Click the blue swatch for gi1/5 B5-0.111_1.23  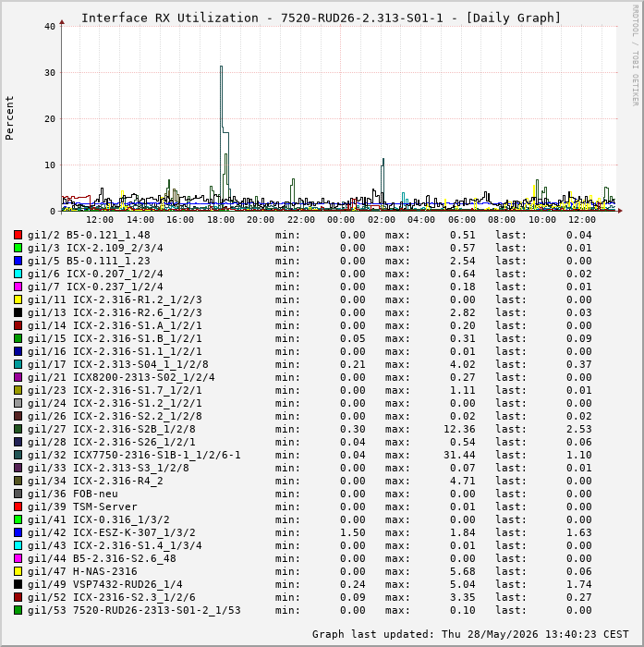pyautogui.click(x=18, y=261)
